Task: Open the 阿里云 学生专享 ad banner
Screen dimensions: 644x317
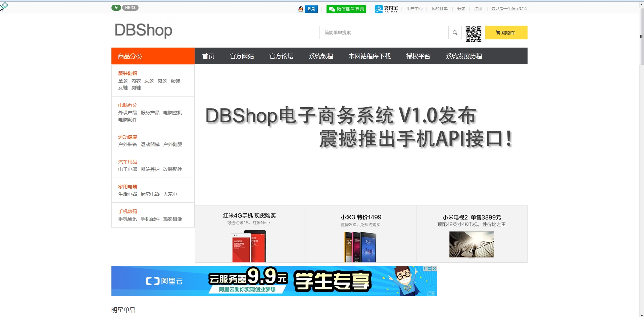Action: pos(274,281)
